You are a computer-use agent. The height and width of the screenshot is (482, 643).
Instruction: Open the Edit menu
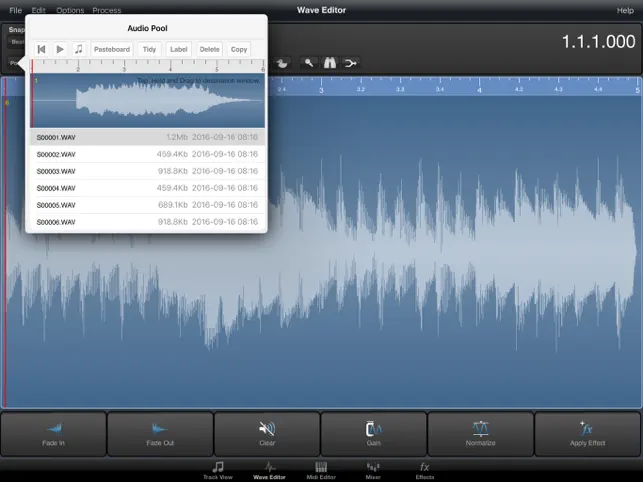pyautogui.click(x=39, y=10)
